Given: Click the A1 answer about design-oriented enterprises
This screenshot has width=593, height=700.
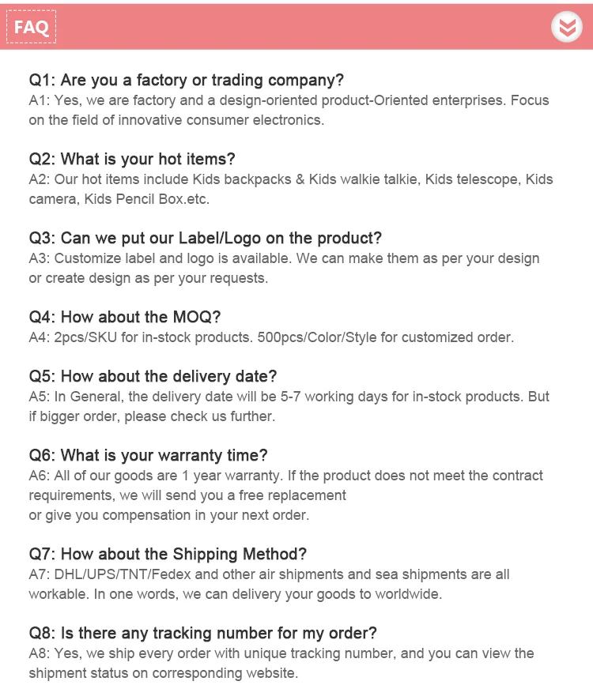Looking at the screenshot, I should (x=289, y=110).
